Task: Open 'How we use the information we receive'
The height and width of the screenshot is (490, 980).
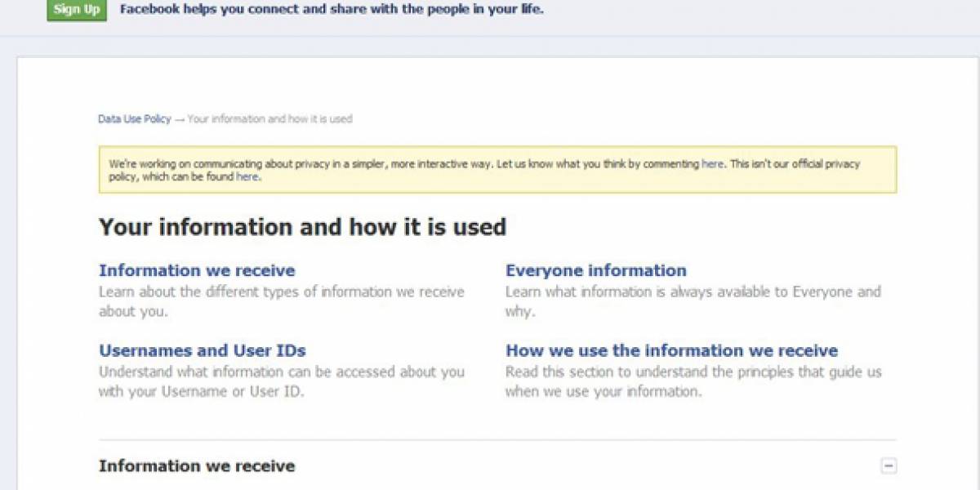Action: point(672,350)
